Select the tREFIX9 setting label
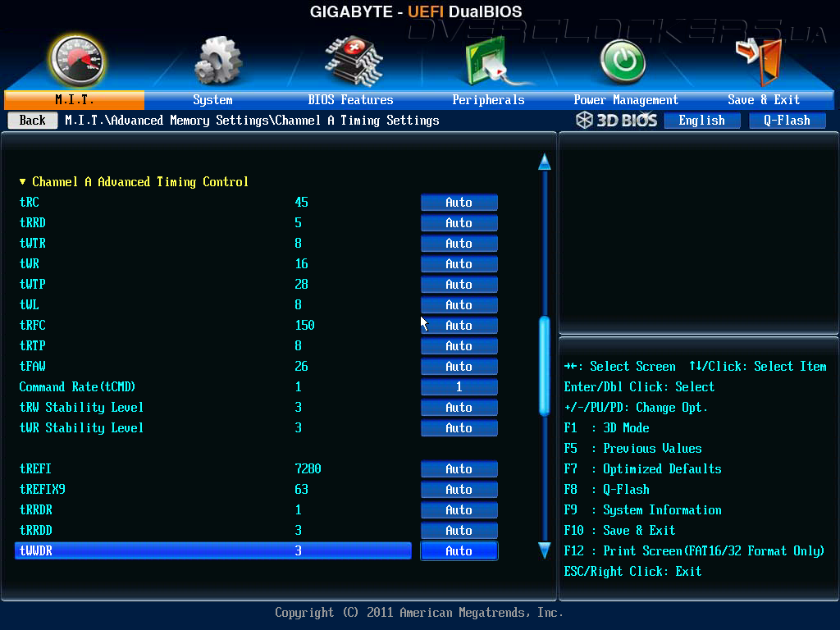Image resolution: width=840 pixels, height=630 pixels. pyautogui.click(x=43, y=490)
